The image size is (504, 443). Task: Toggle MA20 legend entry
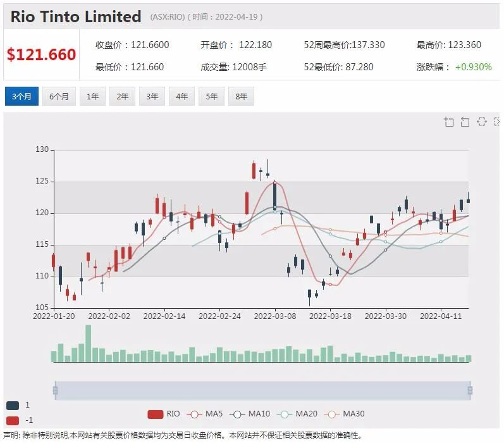click(297, 414)
